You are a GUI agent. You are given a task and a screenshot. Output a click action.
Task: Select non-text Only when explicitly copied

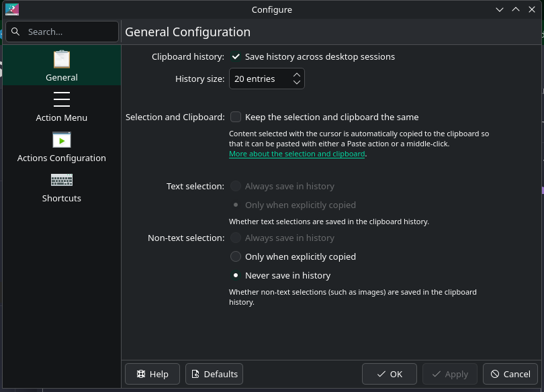point(236,256)
